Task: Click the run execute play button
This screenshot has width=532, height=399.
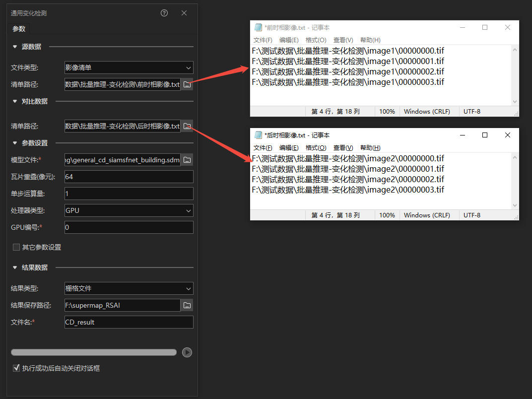Action: pos(187,352)
